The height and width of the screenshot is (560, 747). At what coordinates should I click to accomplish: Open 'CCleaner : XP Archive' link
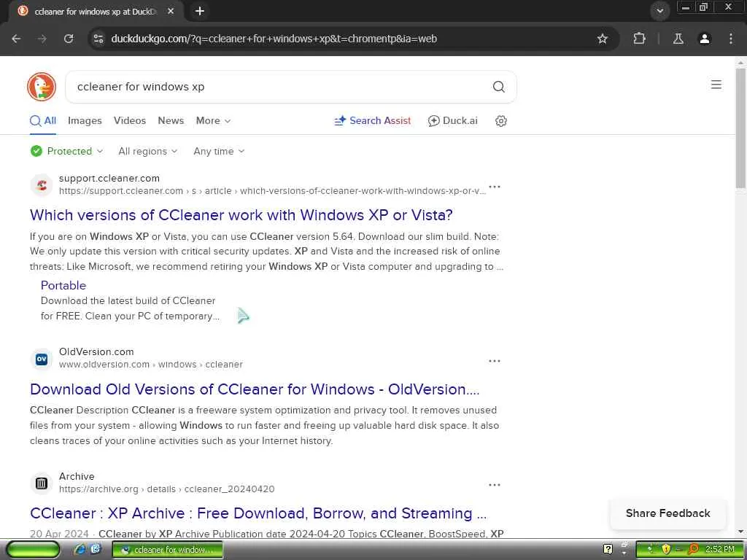[x=258, y=513]
